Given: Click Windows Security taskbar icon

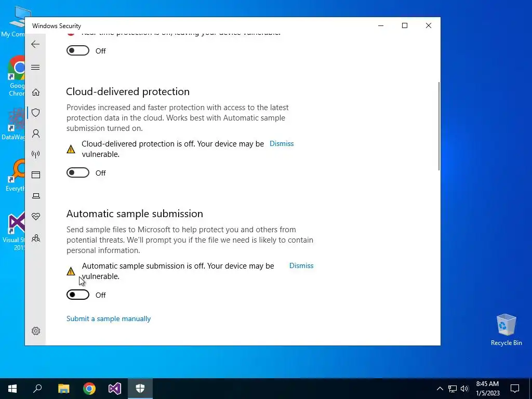Looking at the screenshot, I should [x=140, y=389].
